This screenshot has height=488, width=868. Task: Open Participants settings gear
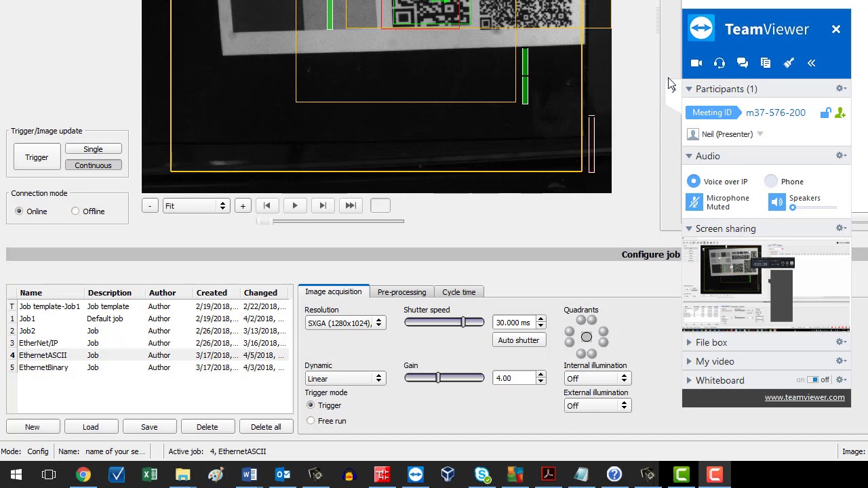click(841, 89)
